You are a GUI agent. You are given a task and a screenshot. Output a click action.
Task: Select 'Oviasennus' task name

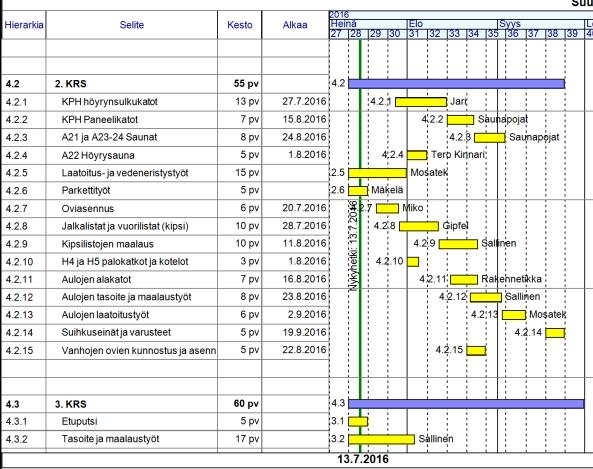point(88,208)
